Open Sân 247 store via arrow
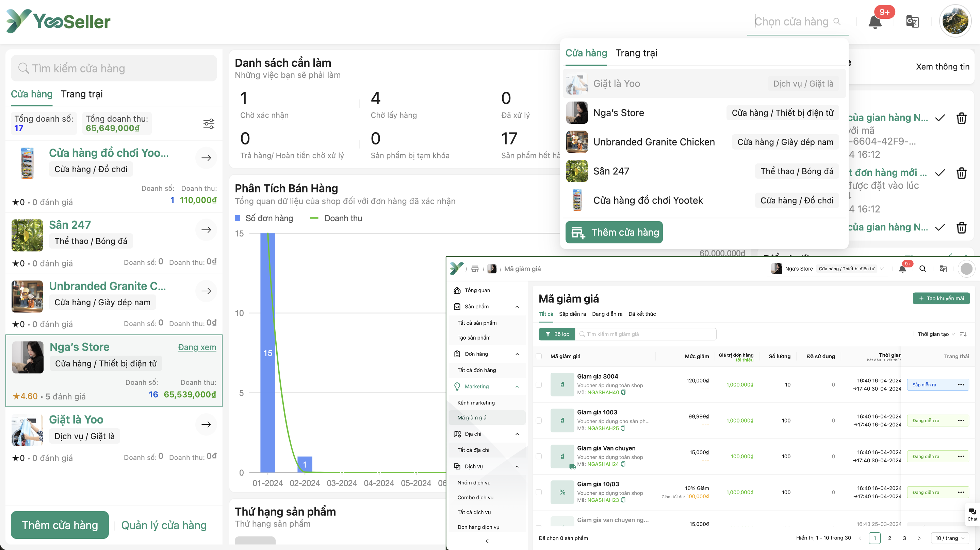This screenshot has height=550, width=980. (x=206, y=229)
